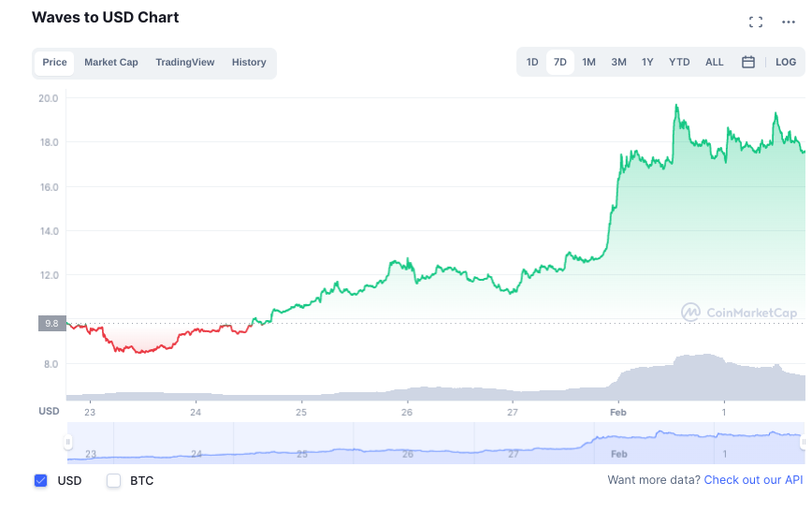
Task: Click the CoinMarketCap watermark logo
Action: (739, 313)
